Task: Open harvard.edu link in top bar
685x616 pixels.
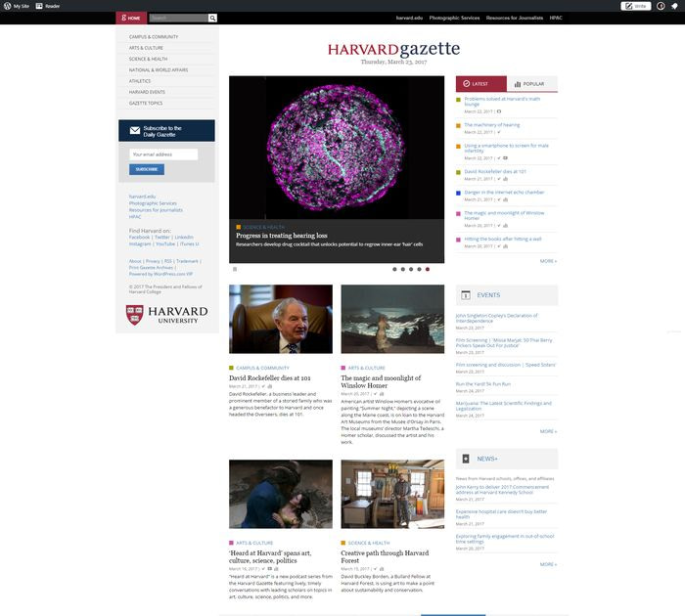Action: click(409, 18)
